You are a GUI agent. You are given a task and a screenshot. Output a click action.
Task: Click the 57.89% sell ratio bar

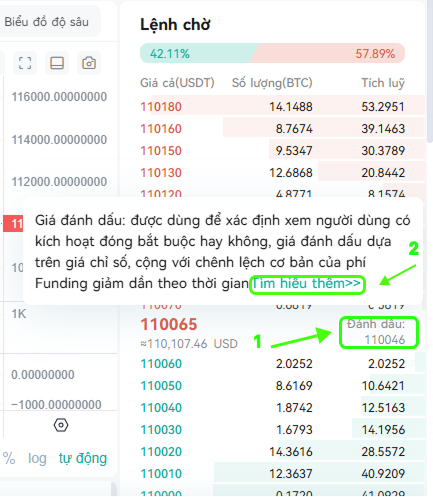(328, 53)
